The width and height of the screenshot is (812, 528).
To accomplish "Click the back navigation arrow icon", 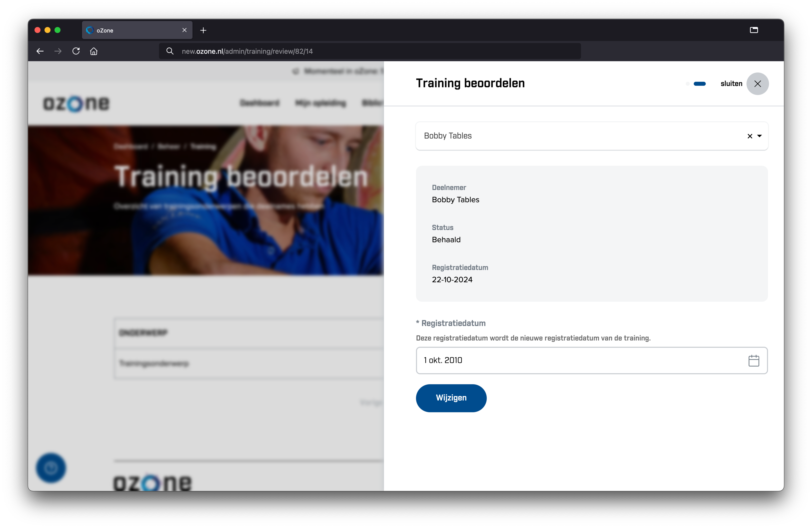I will pyautogui.click(x=40, y=51).
